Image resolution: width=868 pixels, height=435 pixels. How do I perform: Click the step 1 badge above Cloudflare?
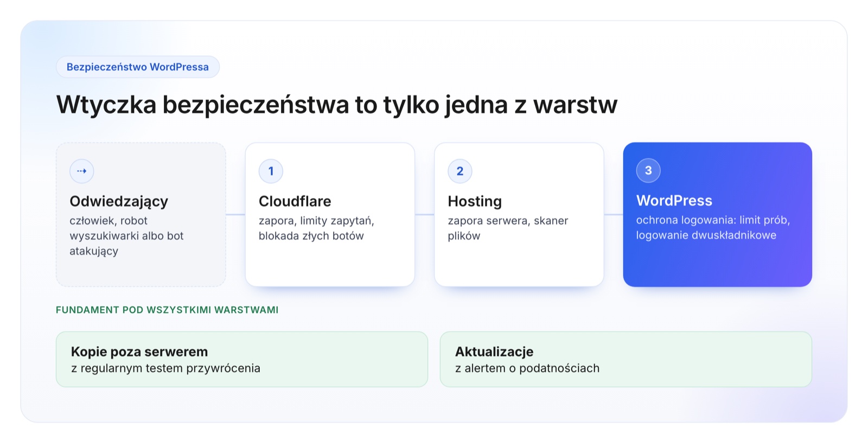[271, 171]
